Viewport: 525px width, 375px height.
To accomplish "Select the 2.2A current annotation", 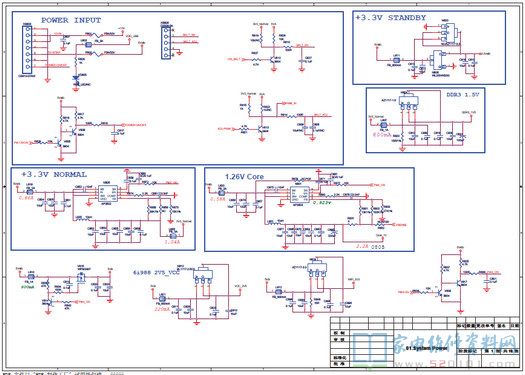I will 362,246.
